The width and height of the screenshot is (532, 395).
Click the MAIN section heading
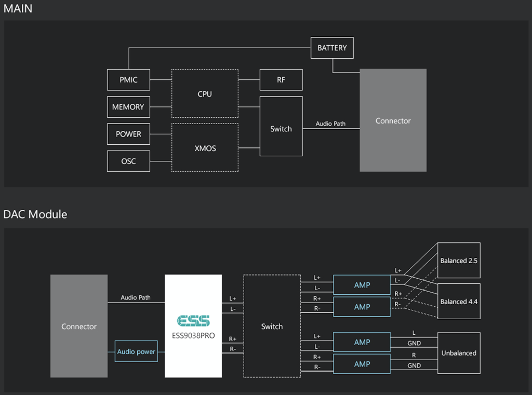point(18,8)
